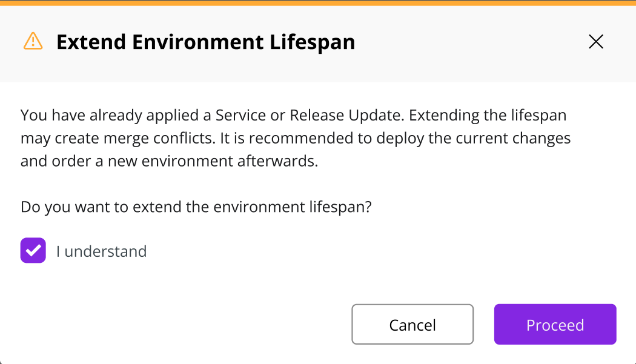Proceed with extending the lifespan
Viewport: 636px width, 364px height.
pyautogui.click(x=555, y=324)
